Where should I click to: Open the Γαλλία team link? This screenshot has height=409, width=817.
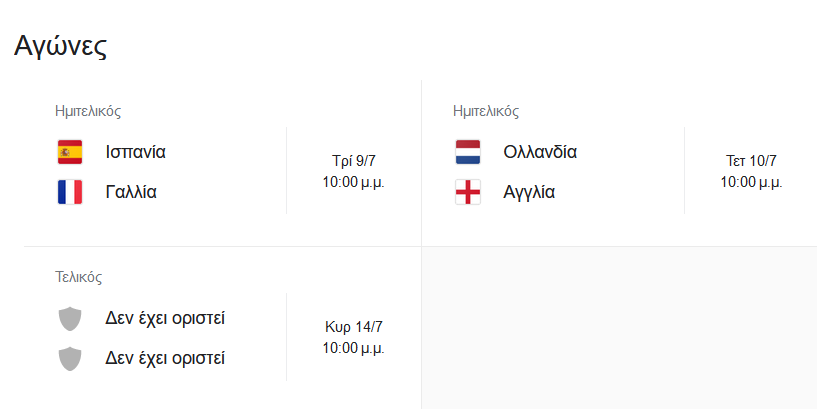click(131, 192)
